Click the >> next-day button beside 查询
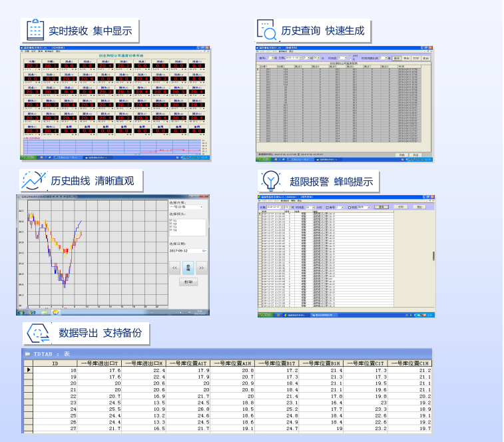Screen dimensions: 504x442 point(201,268)
